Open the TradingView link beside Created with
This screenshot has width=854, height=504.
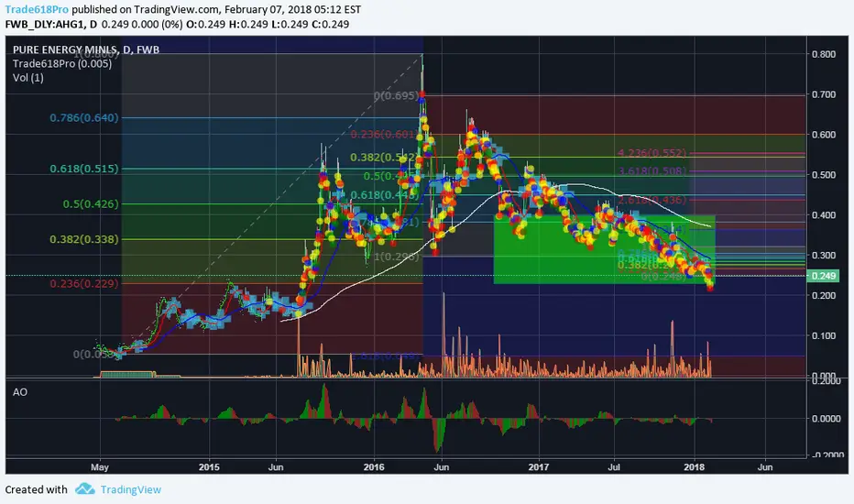click(131, 489)
